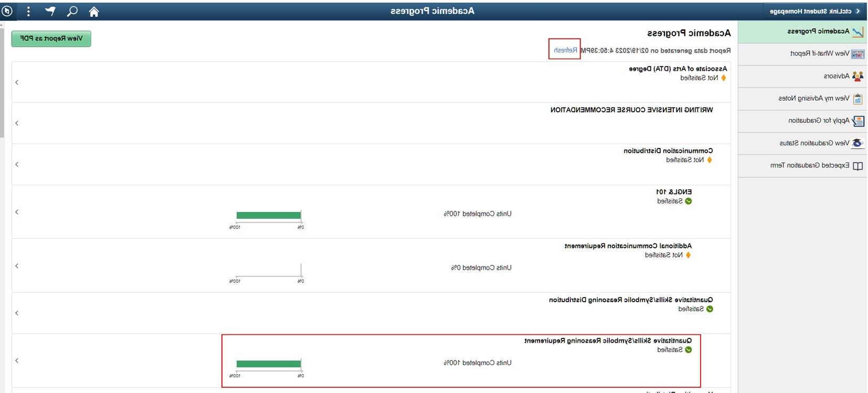Click Units Completed 100% in ENGL& 101 row

click(478, 214)
